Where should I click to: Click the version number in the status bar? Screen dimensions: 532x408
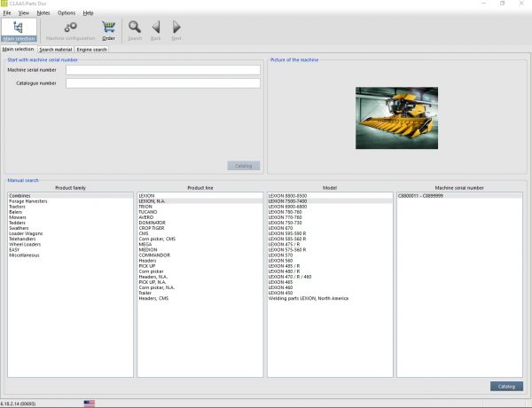tap(18, 404)
